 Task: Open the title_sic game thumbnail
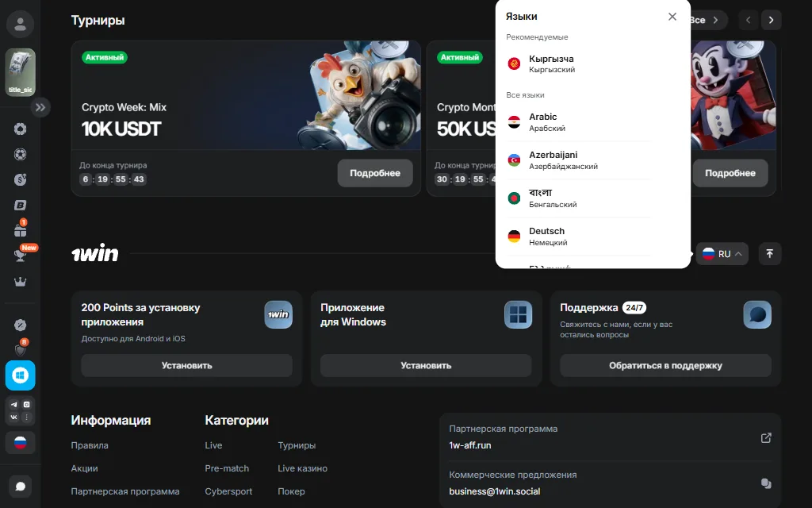click(20, 72)
